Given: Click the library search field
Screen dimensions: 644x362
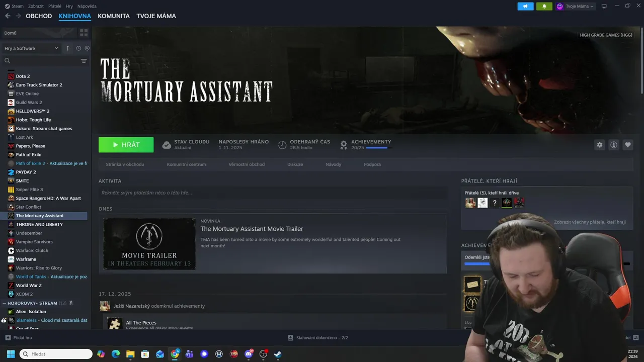Looking at the screenshot, I should [x=41, y=61].
